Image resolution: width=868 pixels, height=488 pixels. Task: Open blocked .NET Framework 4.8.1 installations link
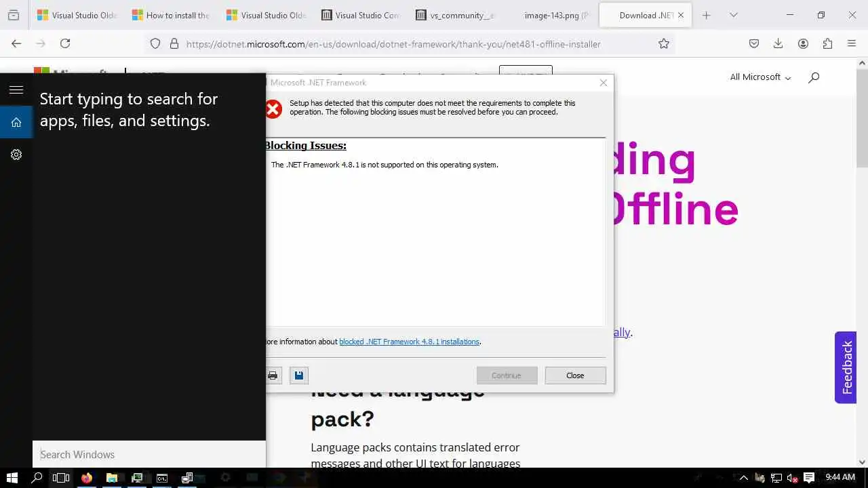pyautogui.click(x=410, y=342)
